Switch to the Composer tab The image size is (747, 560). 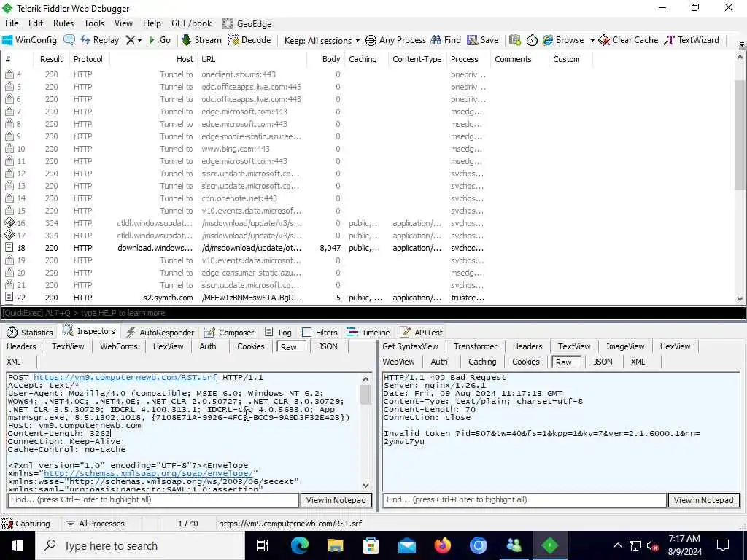(x=229, y=332)
